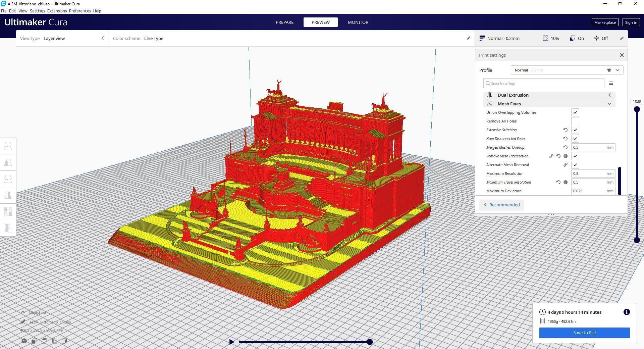This screenshot has width=644, height=349.
Task: Select the Mirror tool in left toolbar
Action: (8, 195)
